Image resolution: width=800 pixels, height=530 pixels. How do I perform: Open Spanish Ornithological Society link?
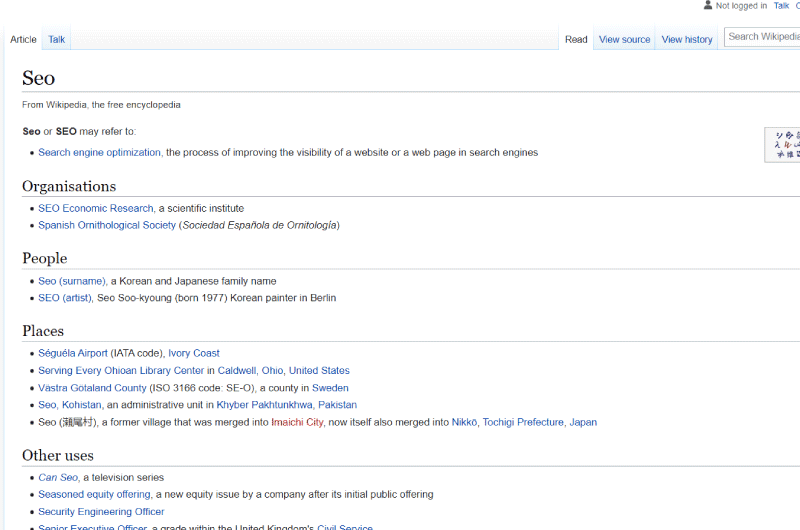(107, 225)
